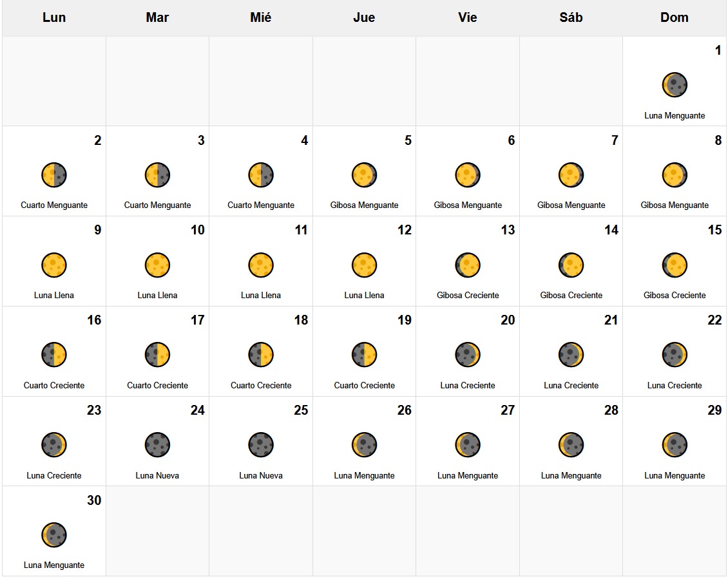
Task: Click the Cuarto Creciente label on day 18
Action: pos(261,386)
